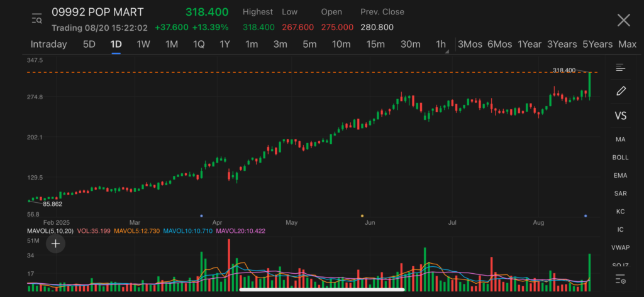The height and width of the screenshot is (297, 644).
Task: Select the pencil drawing tool
Action: tap(621, 91)
